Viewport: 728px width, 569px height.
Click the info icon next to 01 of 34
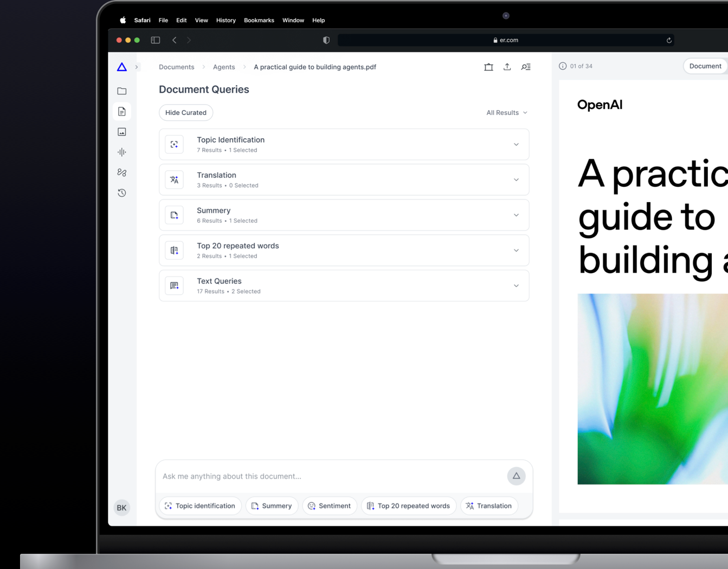pos(563,66)
